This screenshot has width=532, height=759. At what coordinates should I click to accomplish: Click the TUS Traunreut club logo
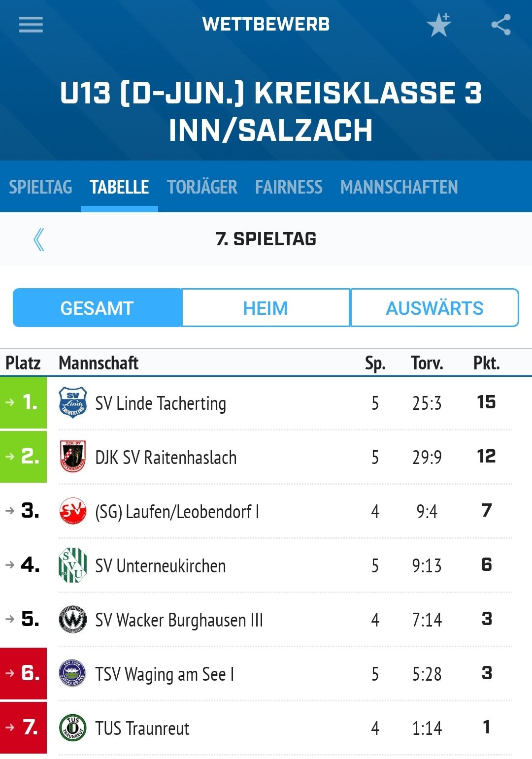[x=73, y=727]
